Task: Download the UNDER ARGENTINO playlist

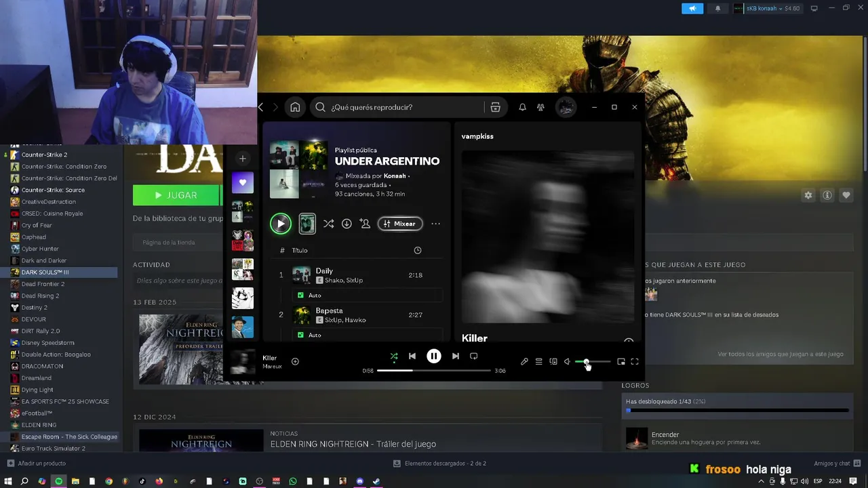Action: pyautogui.click(x=347, y=224)
